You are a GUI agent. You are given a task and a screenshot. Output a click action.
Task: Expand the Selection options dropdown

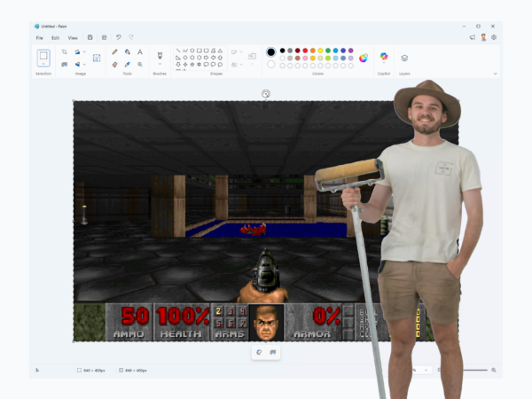[43, 64]
